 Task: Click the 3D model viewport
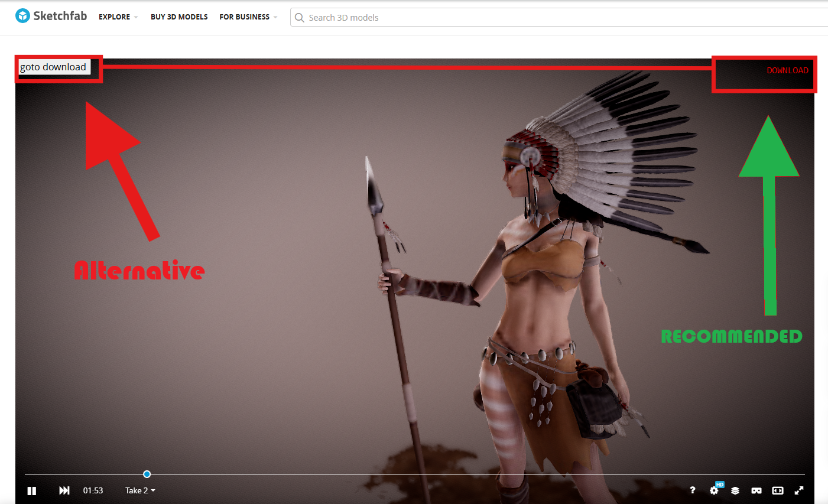coord(415,281)
